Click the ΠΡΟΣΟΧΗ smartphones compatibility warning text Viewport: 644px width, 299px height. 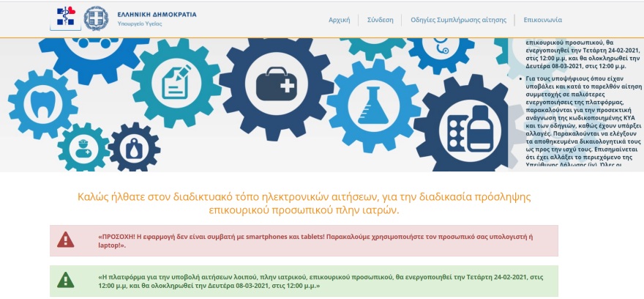click(x=316, y=241)
